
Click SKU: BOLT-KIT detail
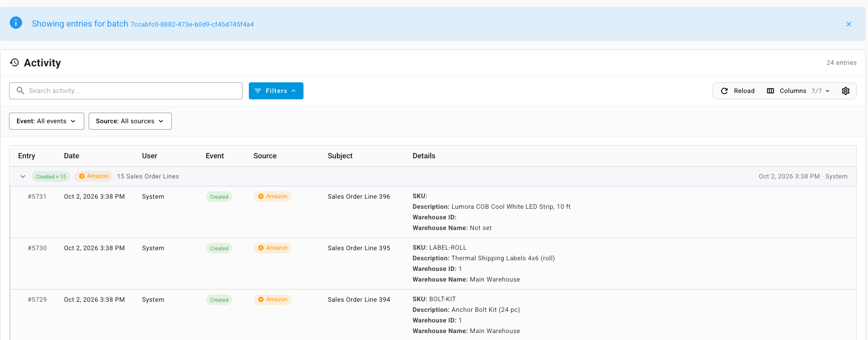(434, 299)
